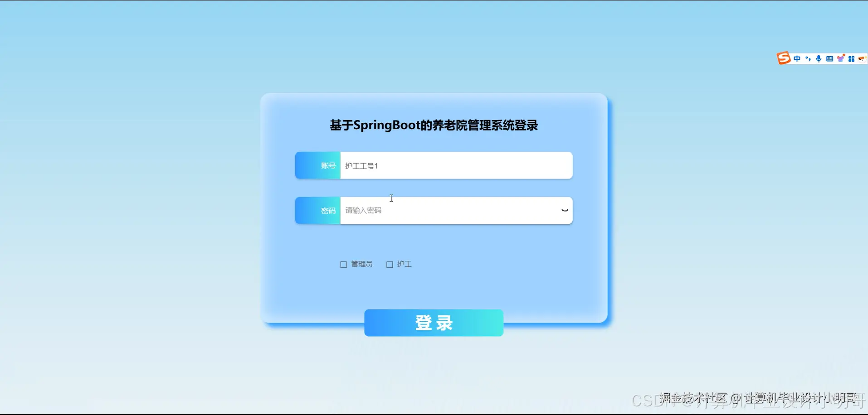Open Sogou skin center with the shirt icon
This screenshot has width=868, height=415.
(x=841, y=58)
